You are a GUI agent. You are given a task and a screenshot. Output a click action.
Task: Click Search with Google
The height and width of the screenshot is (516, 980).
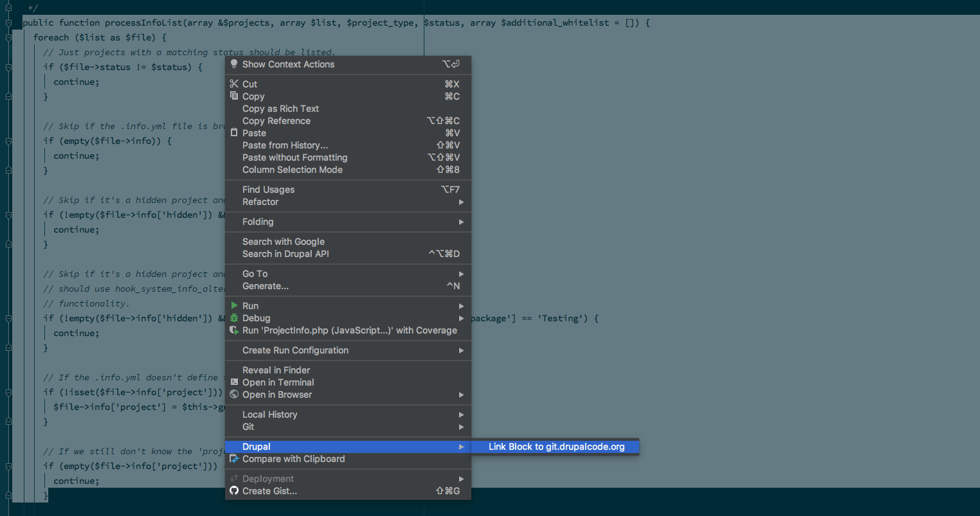click(x=283, y=242)
